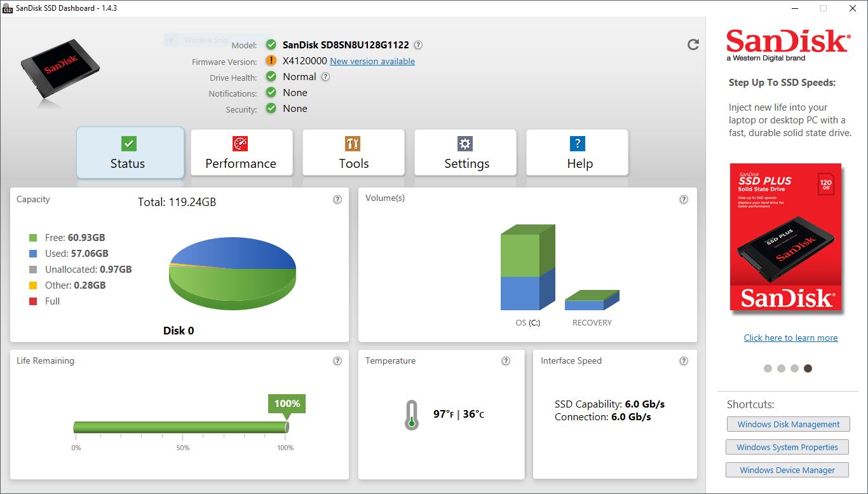Viewport: 868px width, 494px height.
Task: Click the blue Used legend swatch
Action: (x=33, y=254)
